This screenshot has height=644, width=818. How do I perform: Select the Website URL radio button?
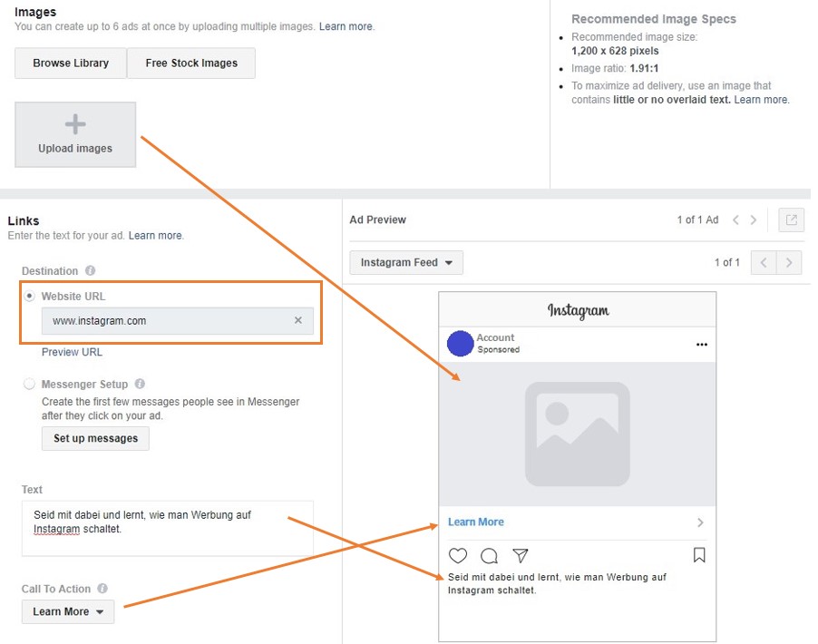coord(29,296)
